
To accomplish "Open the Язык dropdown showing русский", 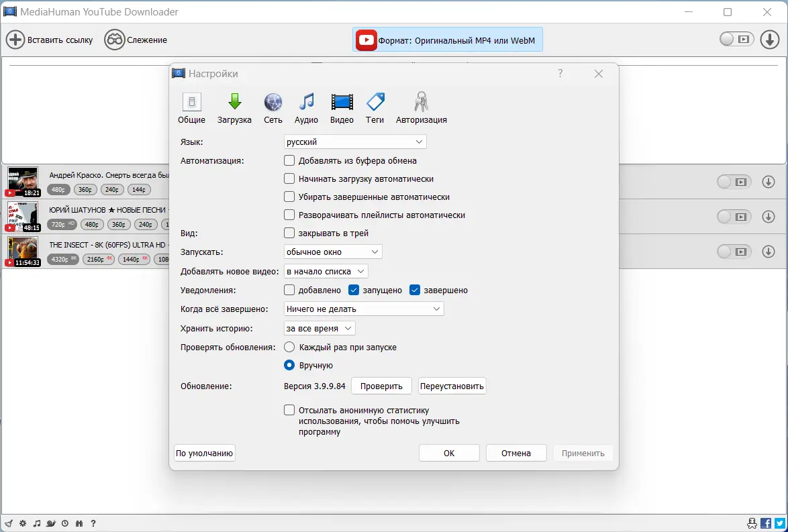I will tap(355, 142).
